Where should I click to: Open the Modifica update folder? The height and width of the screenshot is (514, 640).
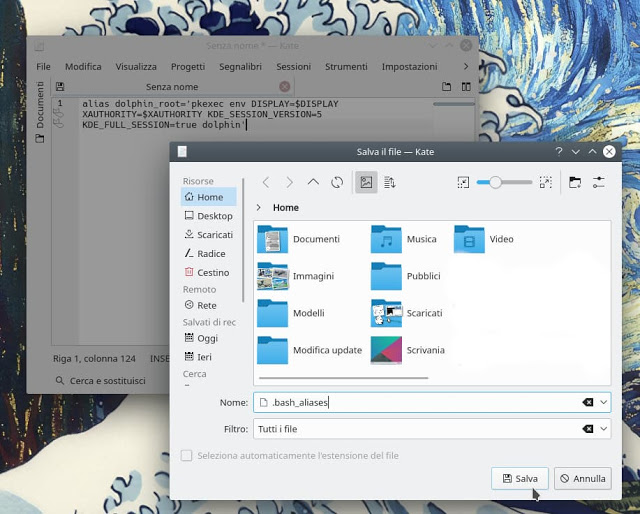pos(310,350)
